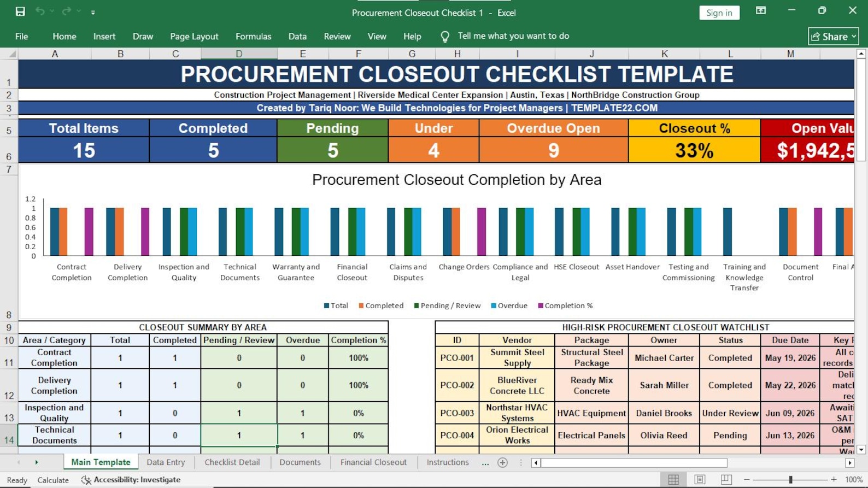
Task: Switch to the Main Template sheet tab
Action: pos(101,462)
